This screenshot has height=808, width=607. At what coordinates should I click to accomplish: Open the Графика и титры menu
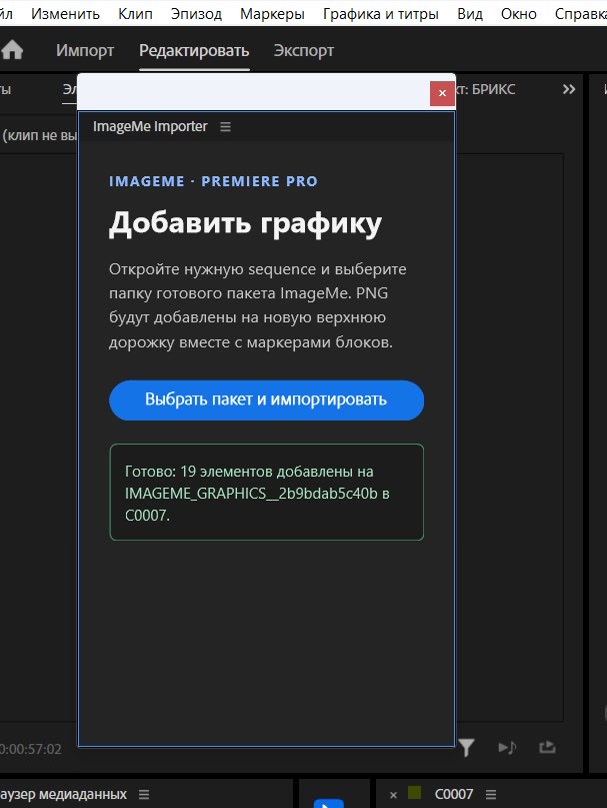381,13
